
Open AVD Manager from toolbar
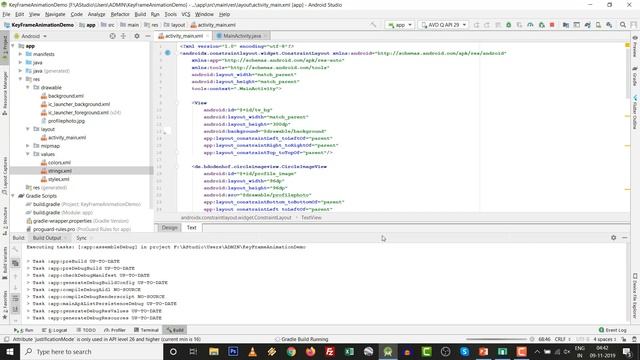point(598,25)
